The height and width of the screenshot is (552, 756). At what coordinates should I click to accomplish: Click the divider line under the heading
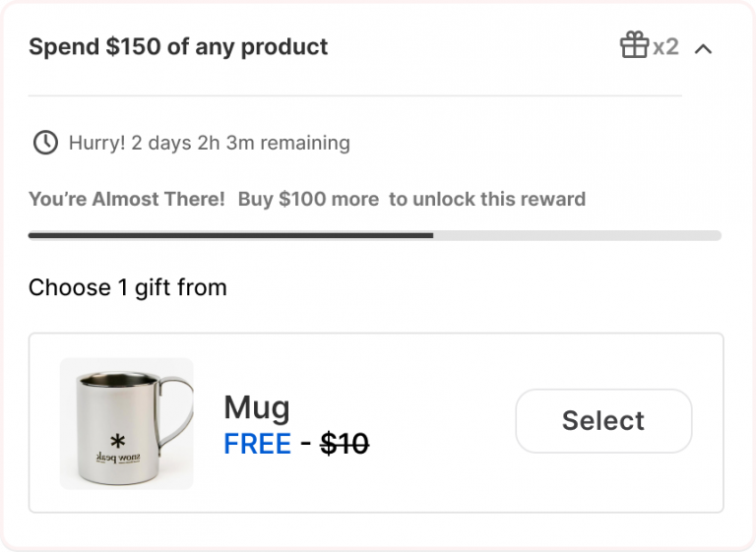[x=354, y=95]
